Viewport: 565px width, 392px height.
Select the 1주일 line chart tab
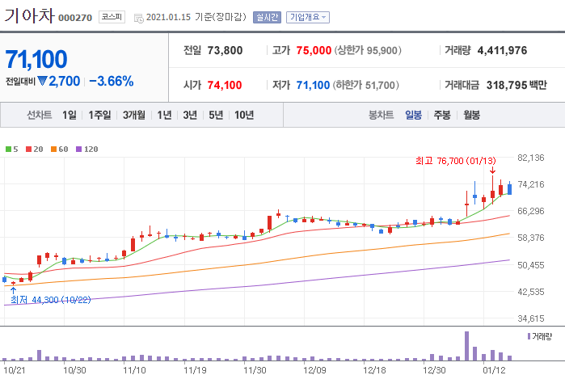click(99, 115)
